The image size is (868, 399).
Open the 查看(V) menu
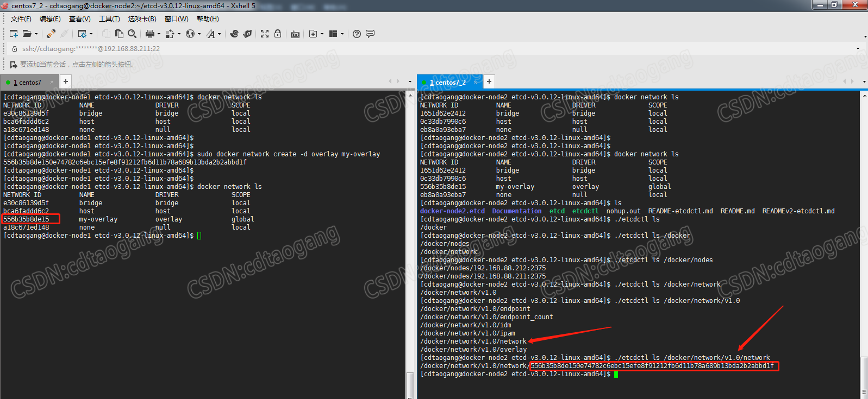(x=79, y=19)
